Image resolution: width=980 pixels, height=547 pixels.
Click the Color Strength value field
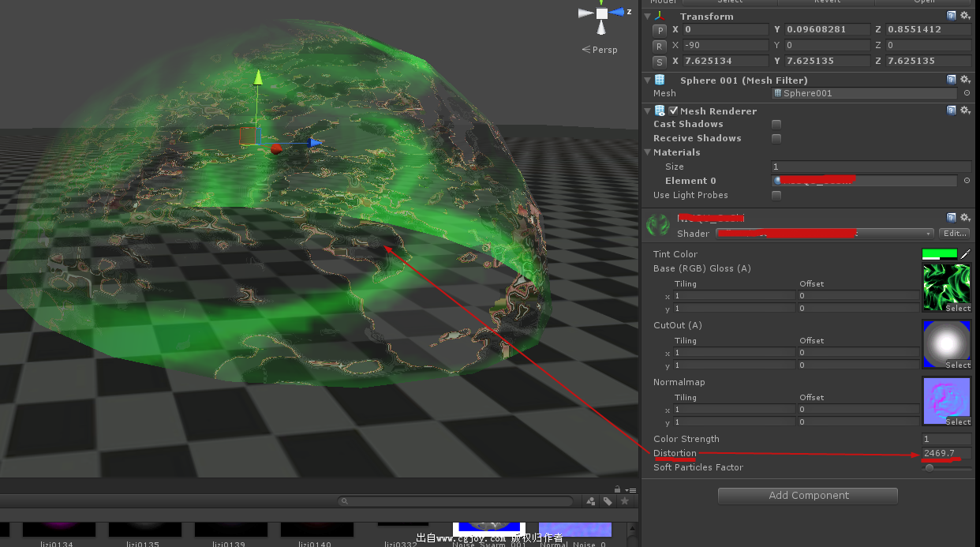[947, 439]
